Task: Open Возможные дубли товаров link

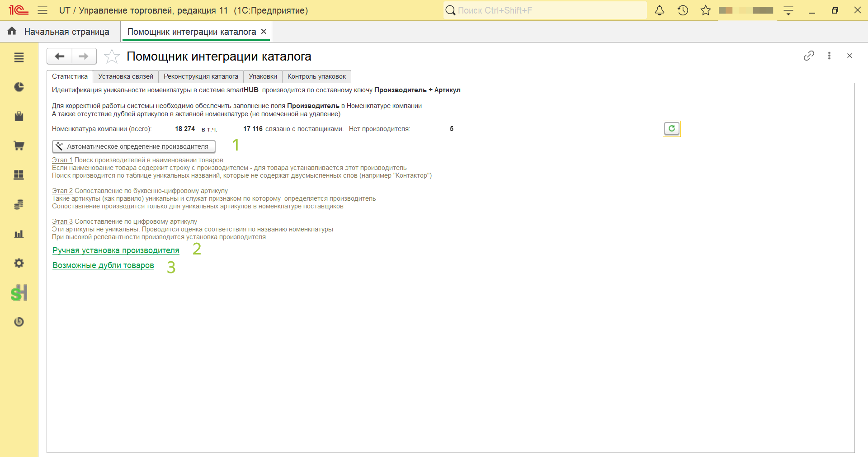Action: tap(103, 265)
